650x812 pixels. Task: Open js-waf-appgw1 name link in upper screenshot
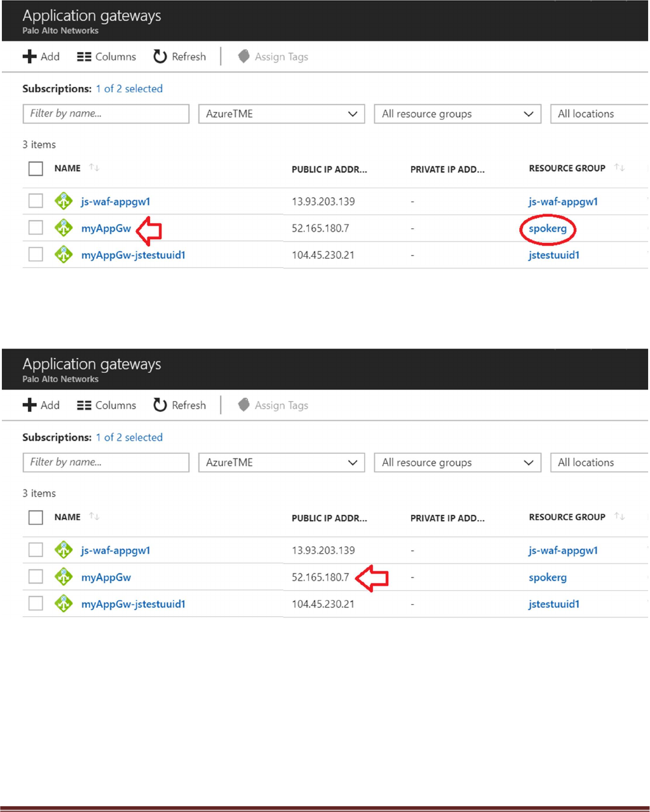(x=116, y=202)
